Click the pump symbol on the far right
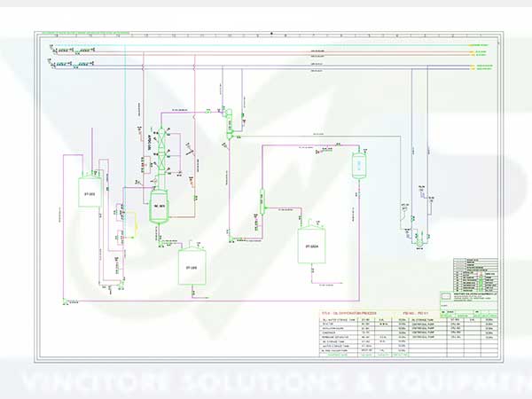The height and width of the screenshot is (399, 532). coord(419,242)
